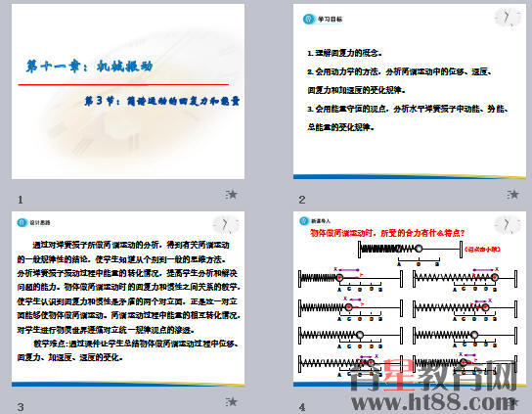
Task: Click animation star icon under slide 3
Action: (232, 402)
